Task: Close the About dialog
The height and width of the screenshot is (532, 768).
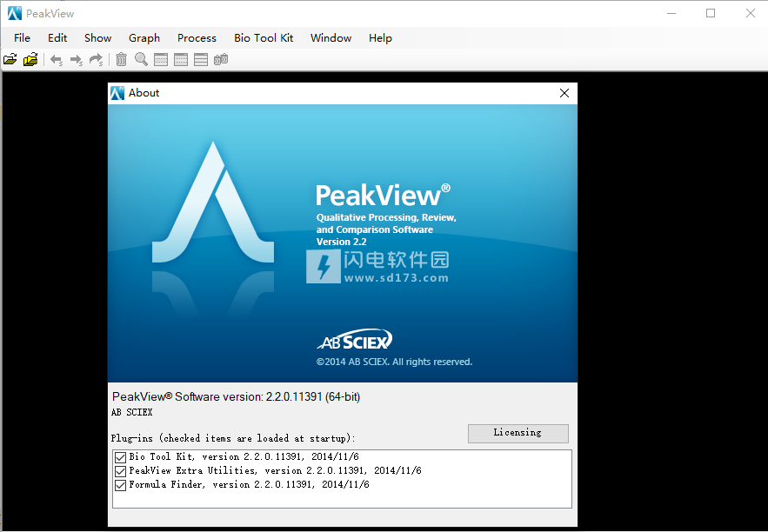Action: [564, 93]
